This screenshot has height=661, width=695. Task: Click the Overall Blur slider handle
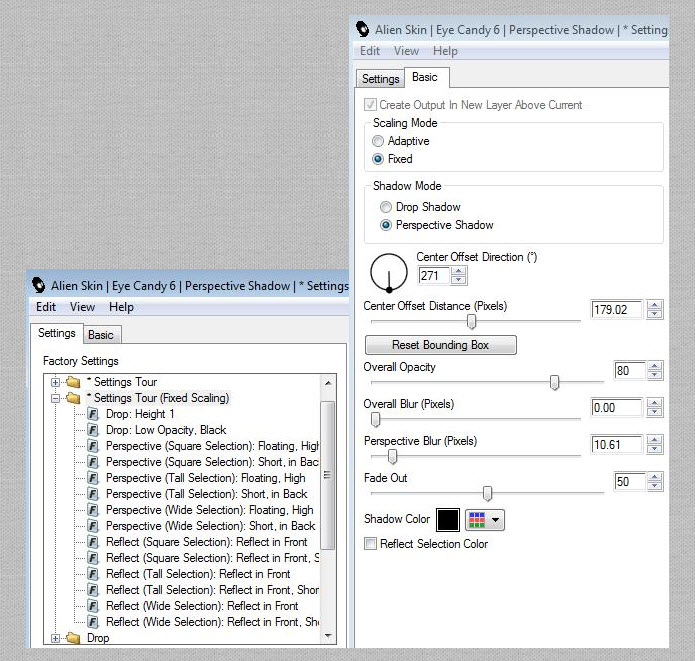pyautogui.click(x=375, y=419)
